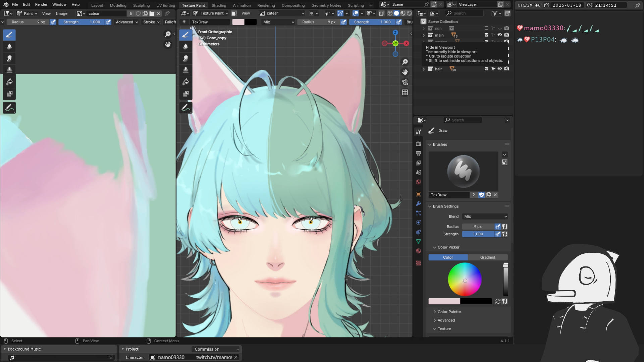
Task: Select the Fill tool in the image editor toolbar
Action: (x=9, y=82)
